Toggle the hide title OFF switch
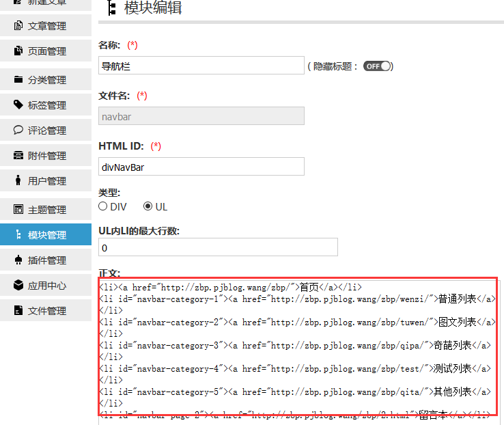504x425 pixels. pos(377,66)
